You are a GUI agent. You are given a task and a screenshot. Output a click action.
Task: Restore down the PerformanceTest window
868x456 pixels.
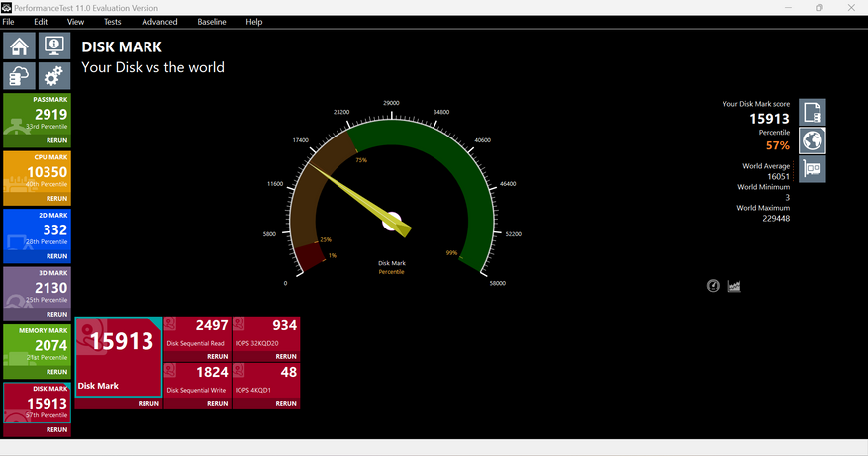pos(820,8)
